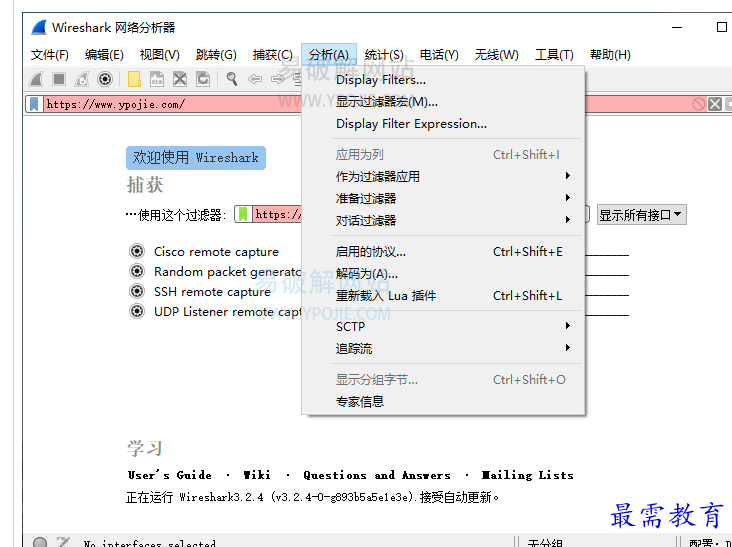
Task: Open 无线(W) menu
Action: [497, 55]
